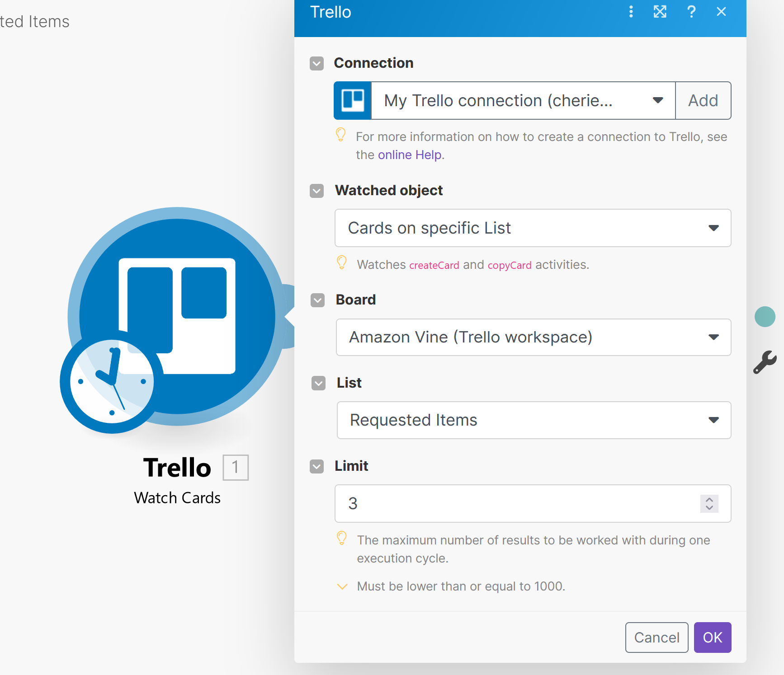Click the Trello module name label
The image size is (784, 675).
177,468
